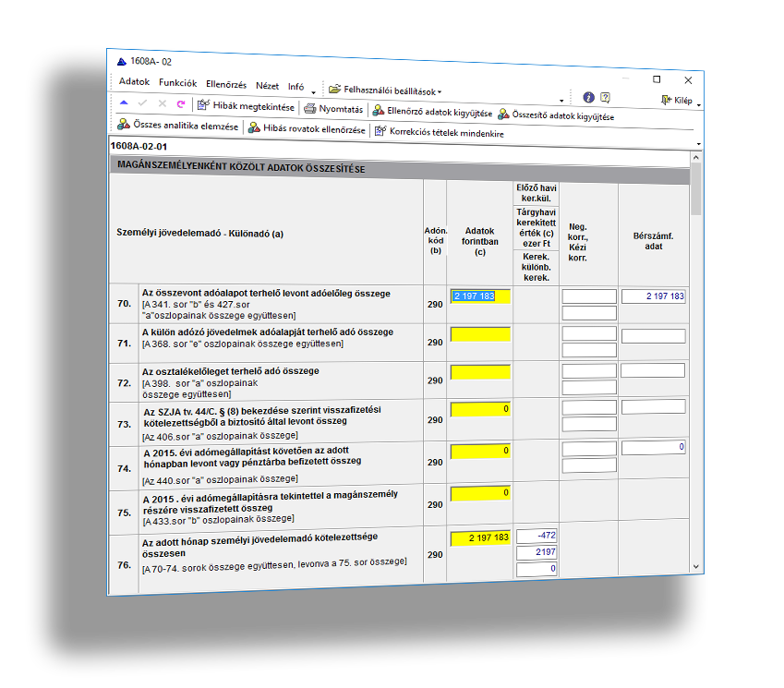Click the second Neg. korr. field in row 70
Image resolution: width=784 pixels, height=688 pixels.
click(x=589, y=313)
